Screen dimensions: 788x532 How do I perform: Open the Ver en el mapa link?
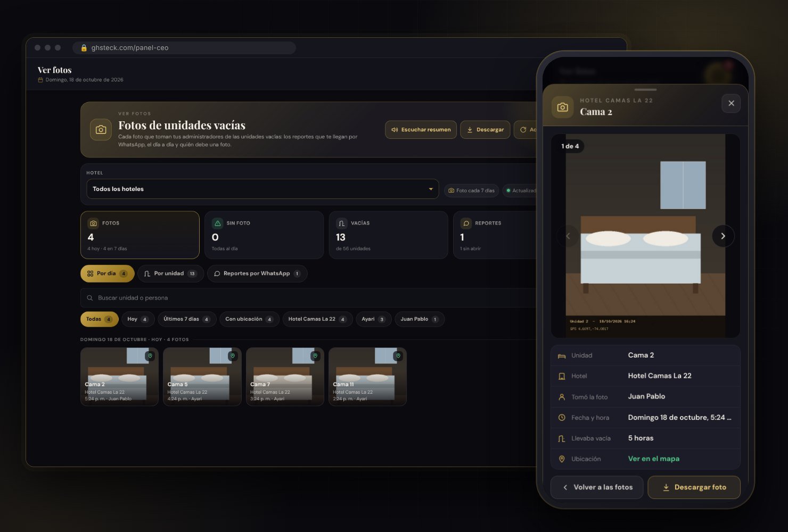point(653,459)
